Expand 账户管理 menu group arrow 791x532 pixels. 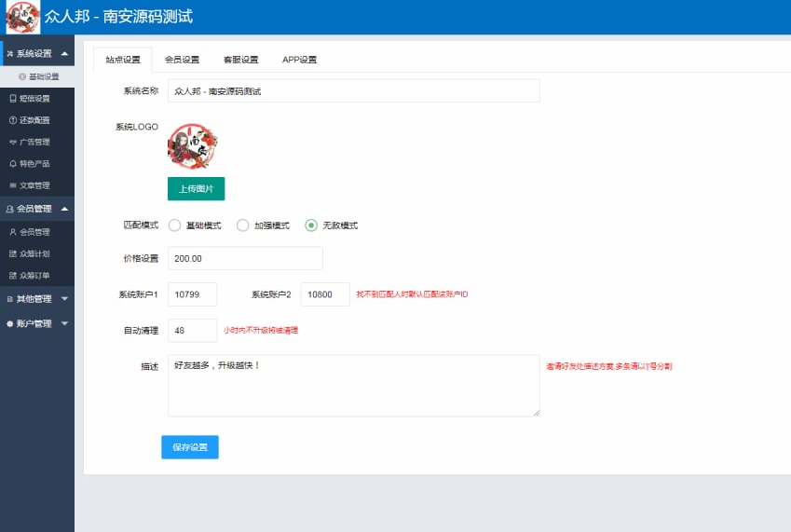[x=64, y=323]
